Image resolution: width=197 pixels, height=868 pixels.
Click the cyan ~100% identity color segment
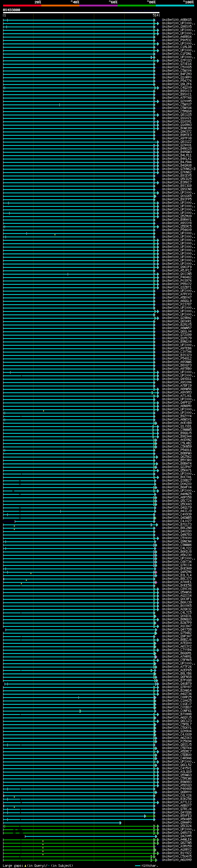pos(175,6)
